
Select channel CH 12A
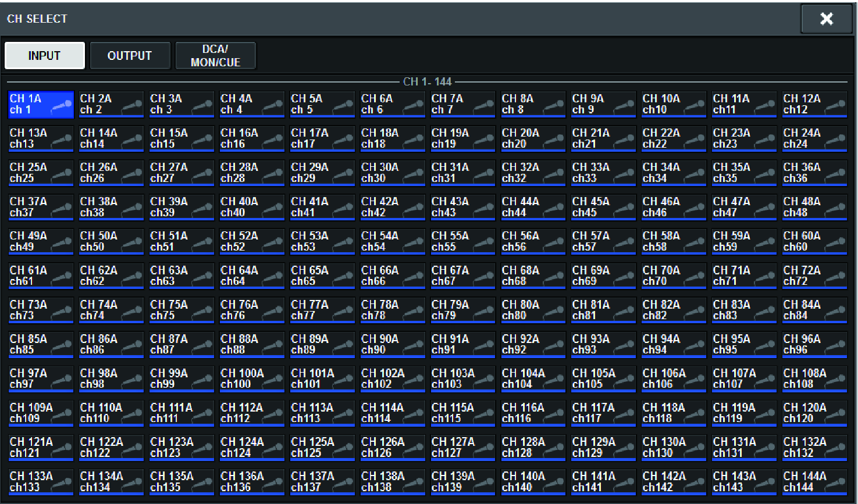[x=814, y=104]
